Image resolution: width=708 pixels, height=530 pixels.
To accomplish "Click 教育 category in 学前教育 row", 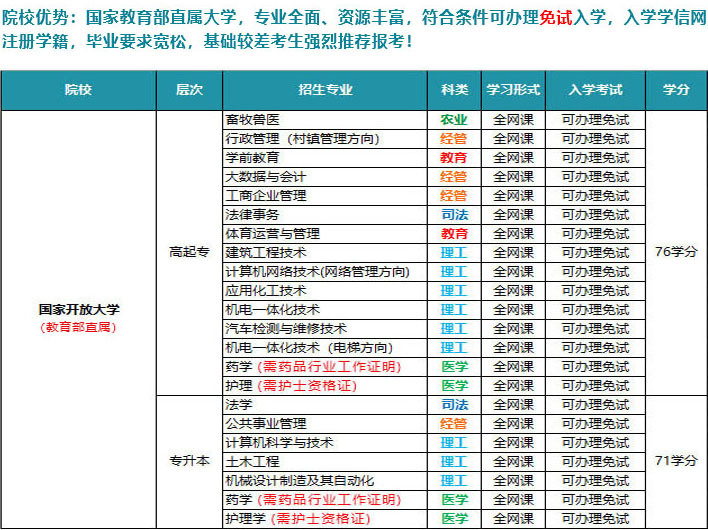I will point(454,158).
